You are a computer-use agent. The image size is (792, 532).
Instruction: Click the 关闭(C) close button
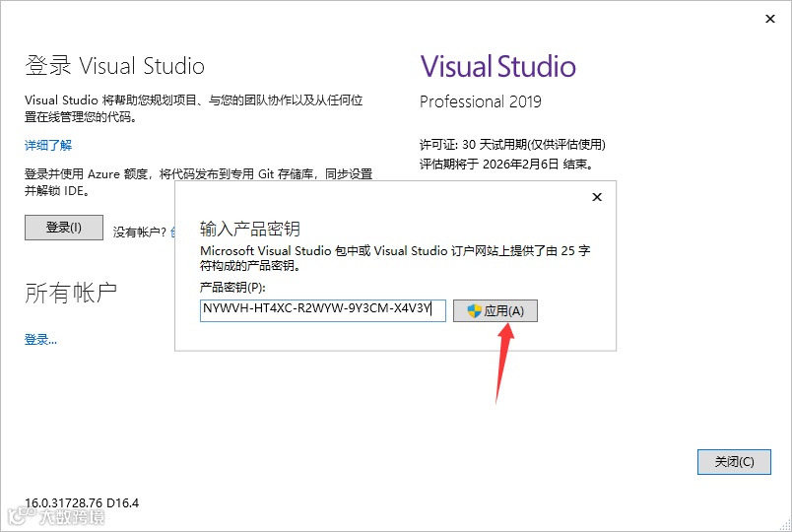tap(734, 462)
